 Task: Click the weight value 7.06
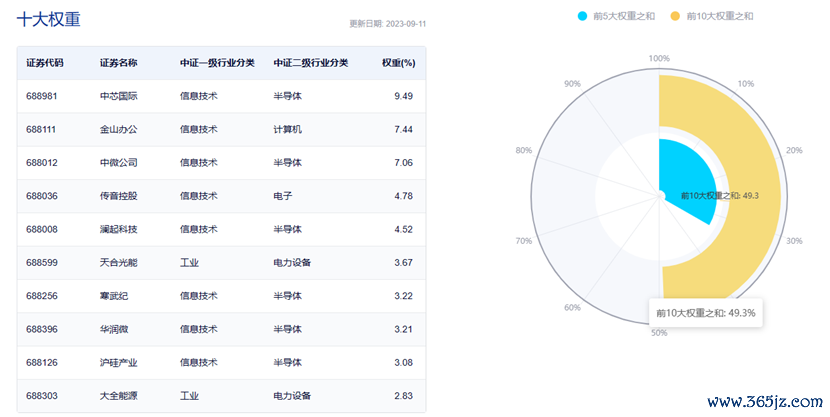403,163
